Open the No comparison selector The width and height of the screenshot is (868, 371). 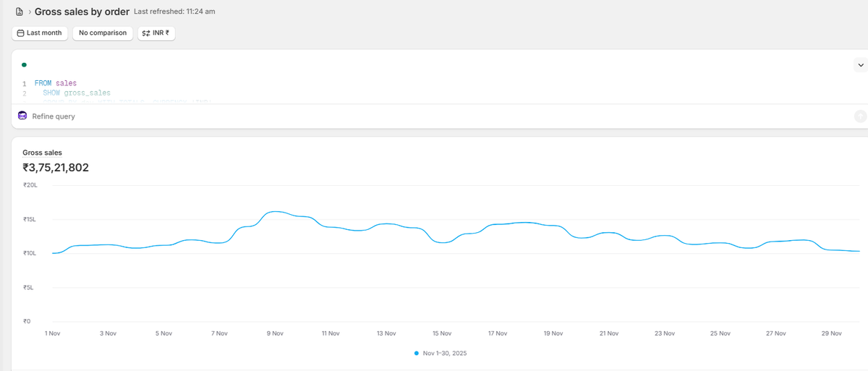coord(103,33)
